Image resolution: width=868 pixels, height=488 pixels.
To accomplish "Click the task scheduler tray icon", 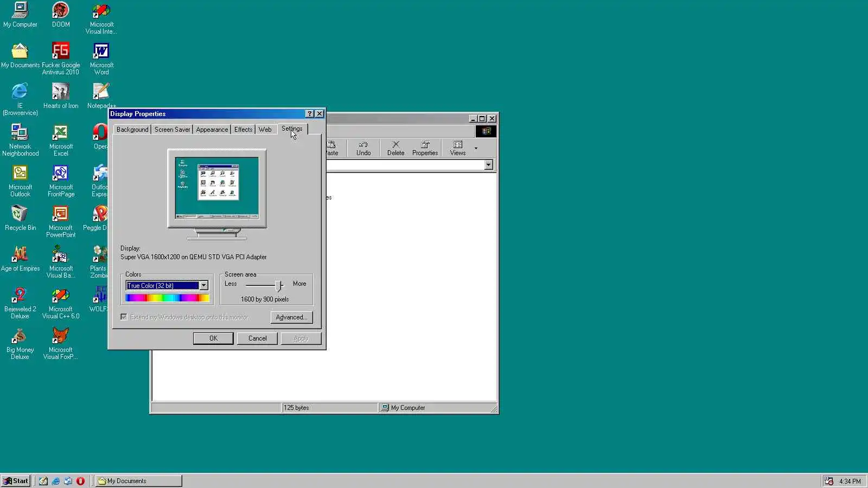I will click(828, 481).
